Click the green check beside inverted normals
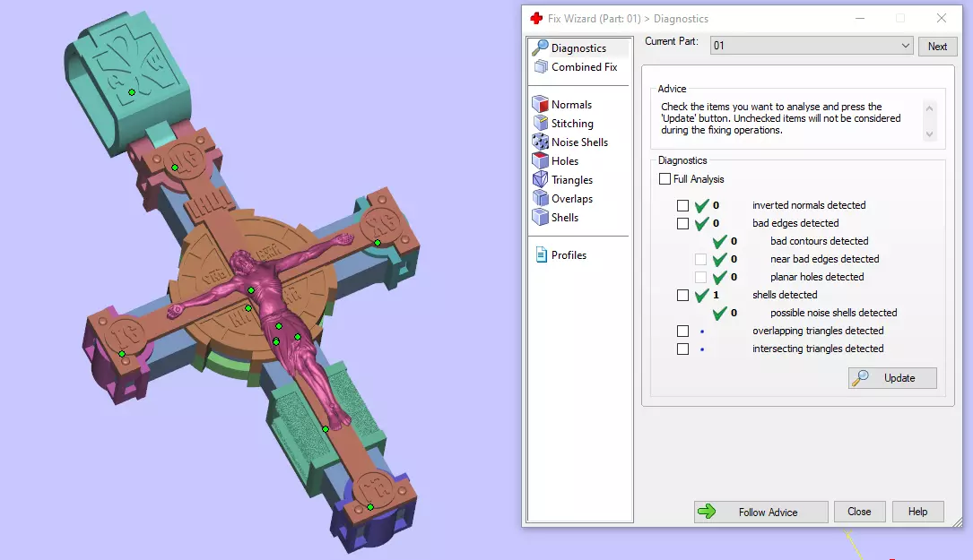973x560 pixels. click(702, 205)
